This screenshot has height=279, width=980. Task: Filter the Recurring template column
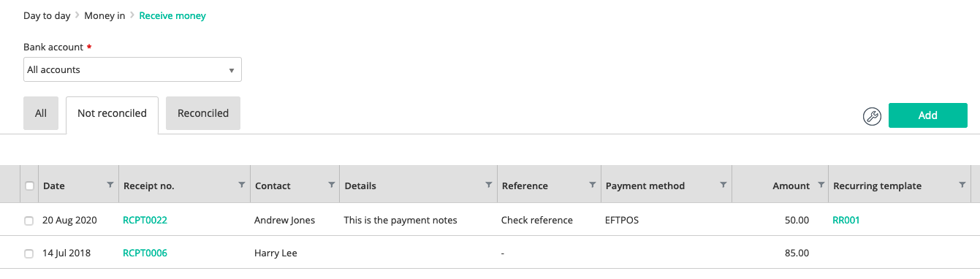pyautogui.click(x=962, y=186)
